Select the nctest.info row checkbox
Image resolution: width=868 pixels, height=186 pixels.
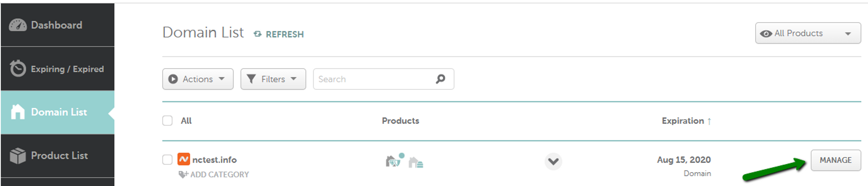pos(168,160)
